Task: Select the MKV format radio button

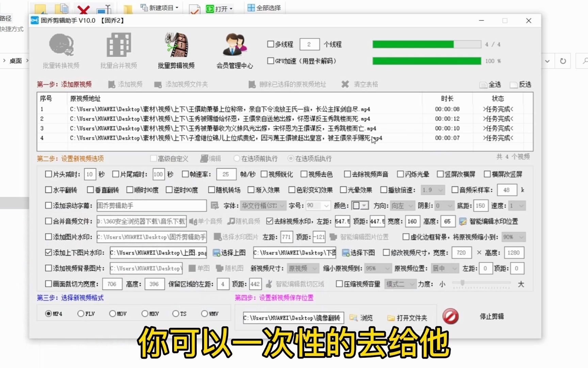Action: (x=145, y=313)
